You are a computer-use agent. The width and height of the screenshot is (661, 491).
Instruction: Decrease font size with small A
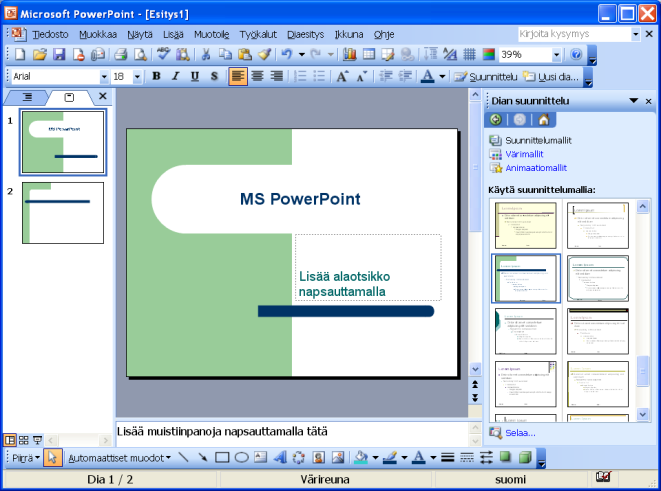[362, 76]
